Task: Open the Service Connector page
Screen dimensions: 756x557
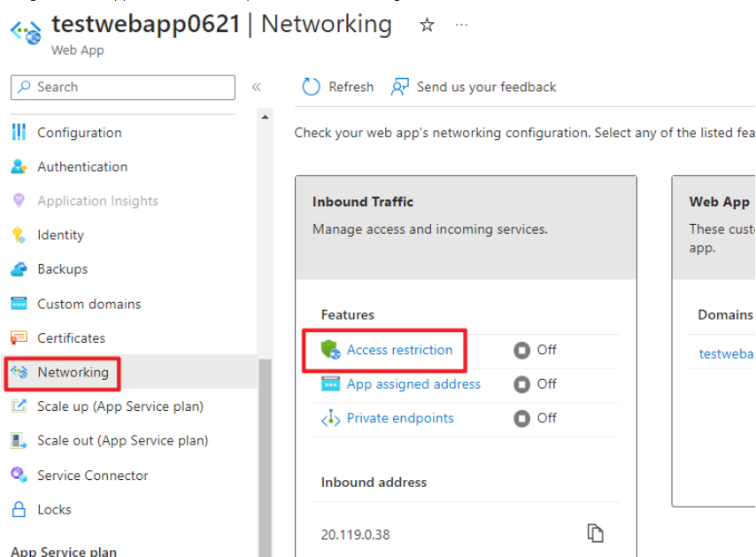Action: click(93, 476)
